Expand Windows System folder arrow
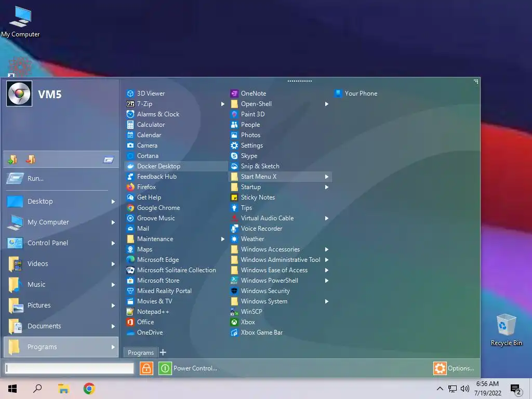The height and width of the screenshot is (399, 532). (326, 301)
